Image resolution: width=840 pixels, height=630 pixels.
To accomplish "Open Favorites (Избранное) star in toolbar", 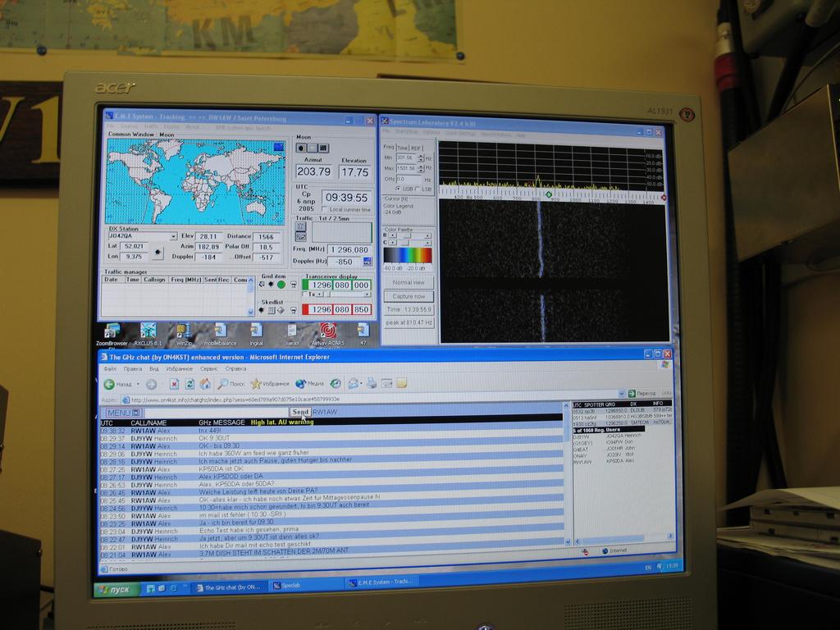I will click(x=270, y=384).
